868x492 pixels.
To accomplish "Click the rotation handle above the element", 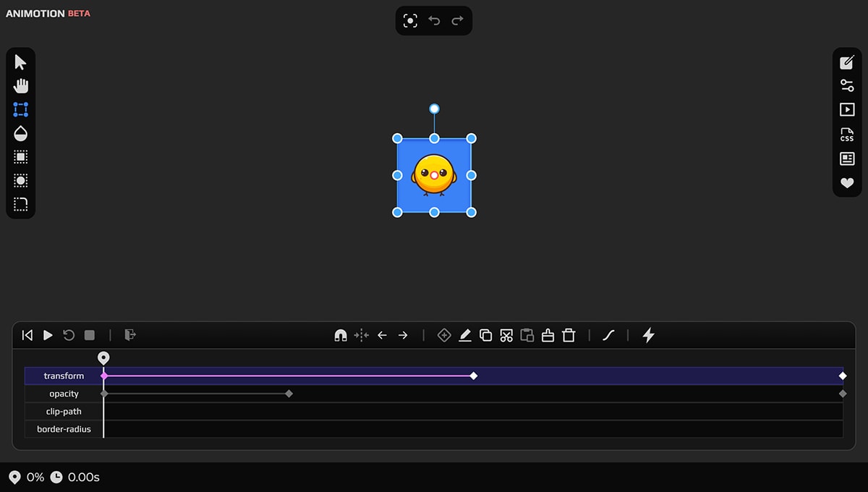I will (434, 109).
